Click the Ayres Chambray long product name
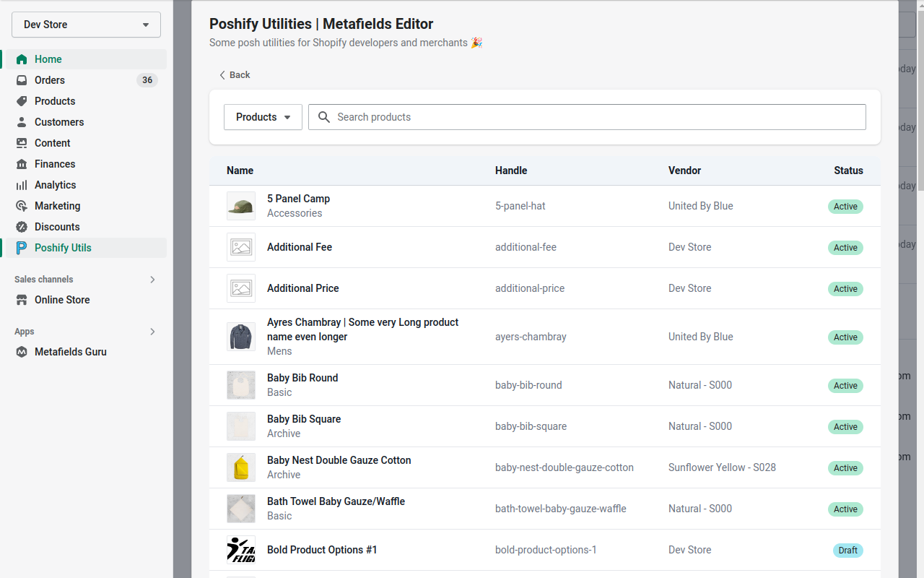This screenshot has width=924, height=578. 362,329
